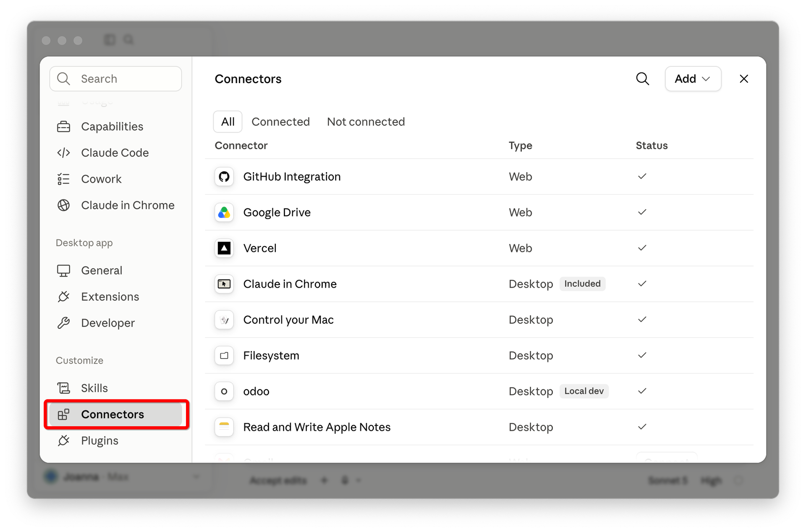Click the Google Drive logo icon
The image size is (806, 532).
224,212
